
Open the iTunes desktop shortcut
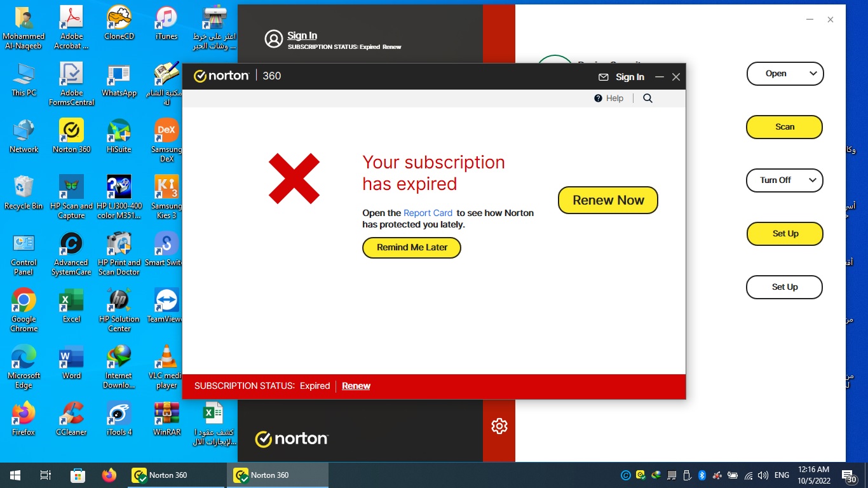(x=166, y=22)
